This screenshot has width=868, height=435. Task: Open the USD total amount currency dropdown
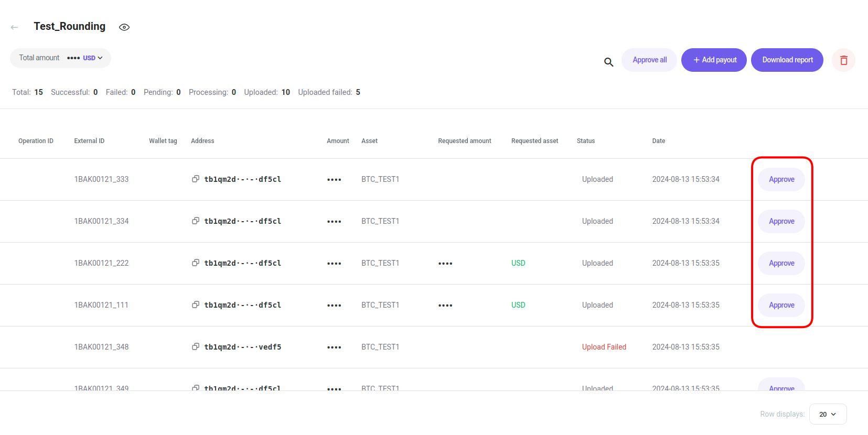coord(92,58)
